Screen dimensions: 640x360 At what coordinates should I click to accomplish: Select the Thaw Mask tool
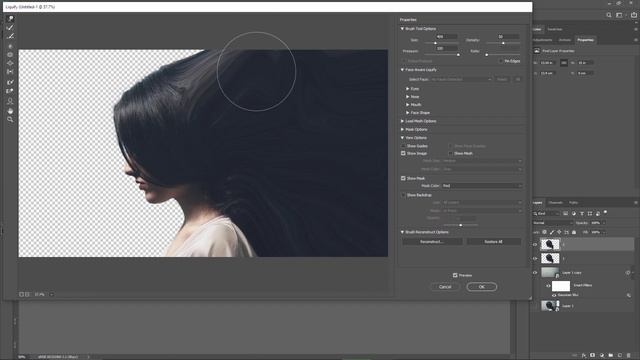10,91
